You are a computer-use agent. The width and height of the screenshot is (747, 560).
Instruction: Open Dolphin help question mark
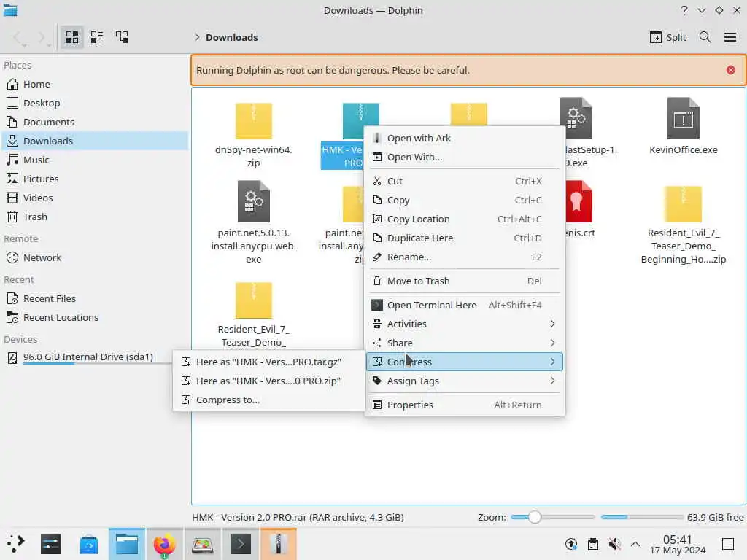pos(684,10)
